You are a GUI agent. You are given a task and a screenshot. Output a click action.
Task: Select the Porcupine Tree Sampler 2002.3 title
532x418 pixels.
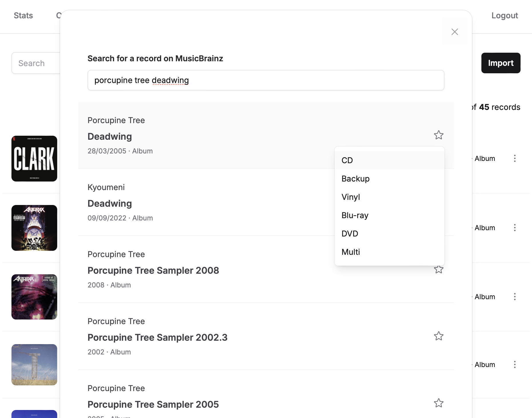coord(157,338)
